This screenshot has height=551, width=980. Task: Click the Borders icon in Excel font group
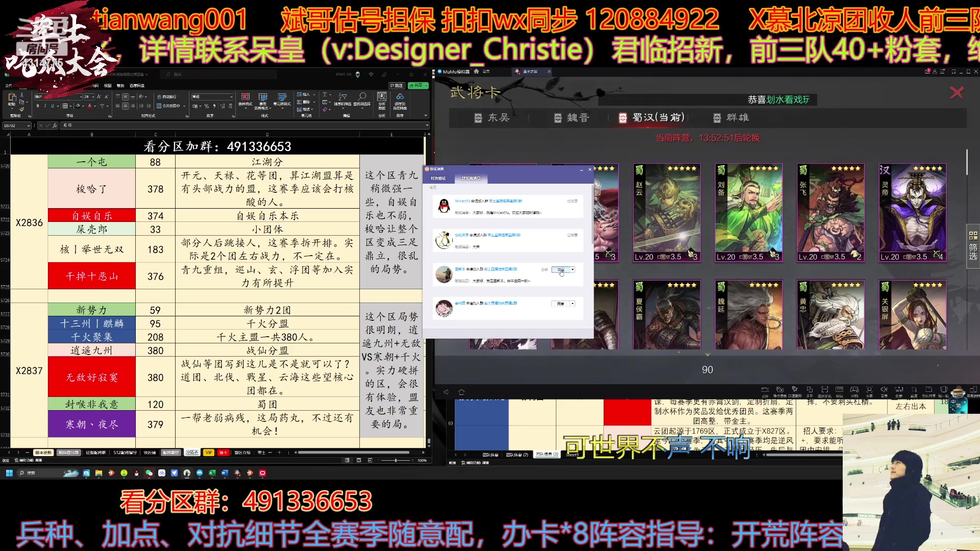[65, 106]
